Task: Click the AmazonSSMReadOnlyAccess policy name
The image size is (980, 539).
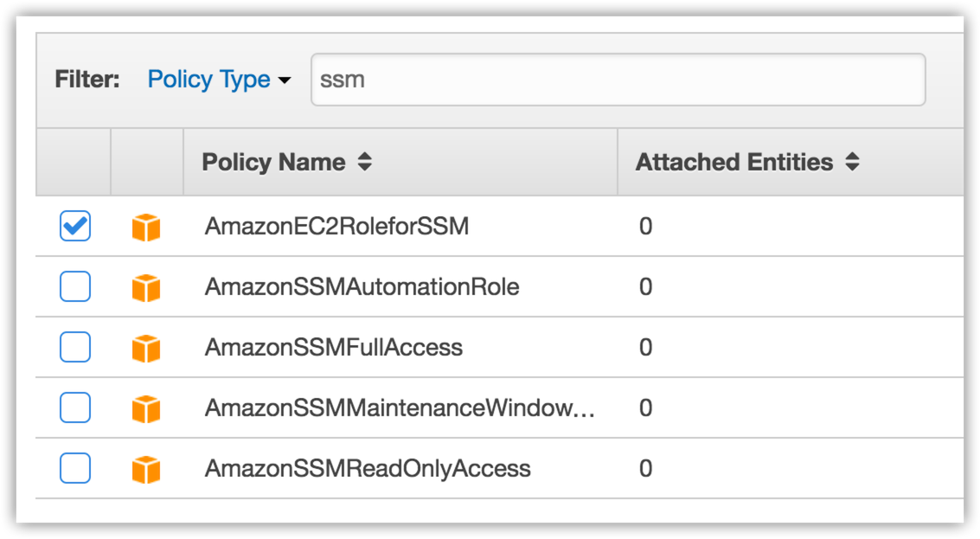Action: coord(368,469)
